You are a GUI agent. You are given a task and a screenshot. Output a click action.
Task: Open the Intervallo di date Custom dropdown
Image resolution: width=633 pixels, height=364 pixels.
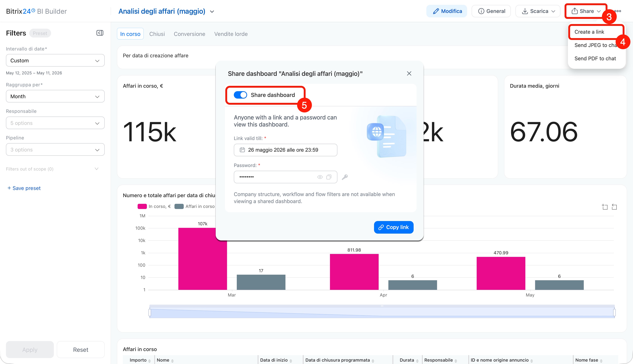point(55,60)
